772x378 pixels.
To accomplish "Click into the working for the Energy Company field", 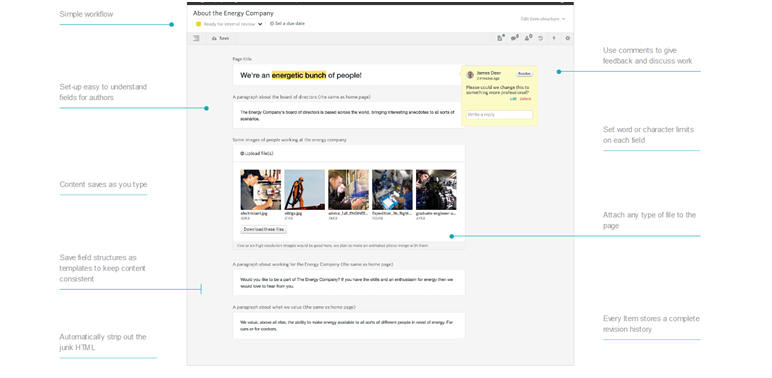I will coord(349,283).
